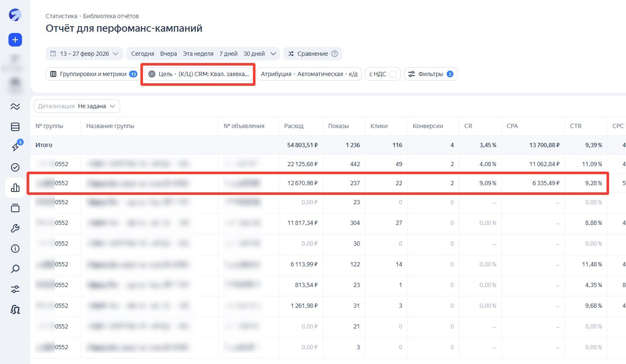Toggle the с НДС checkbox
Image resolution: width=626 pixels, height=364 pixels.
[393, 74]
